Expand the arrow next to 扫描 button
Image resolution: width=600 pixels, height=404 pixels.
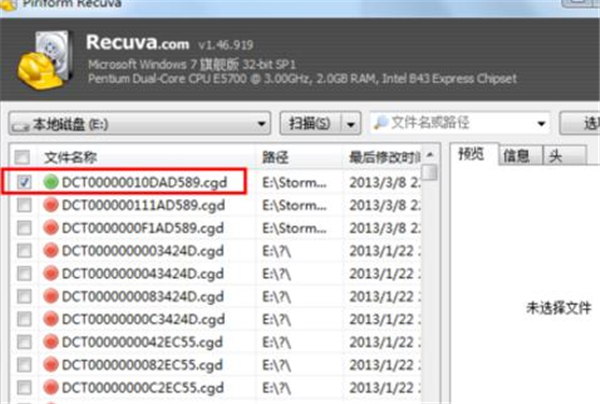351,124
